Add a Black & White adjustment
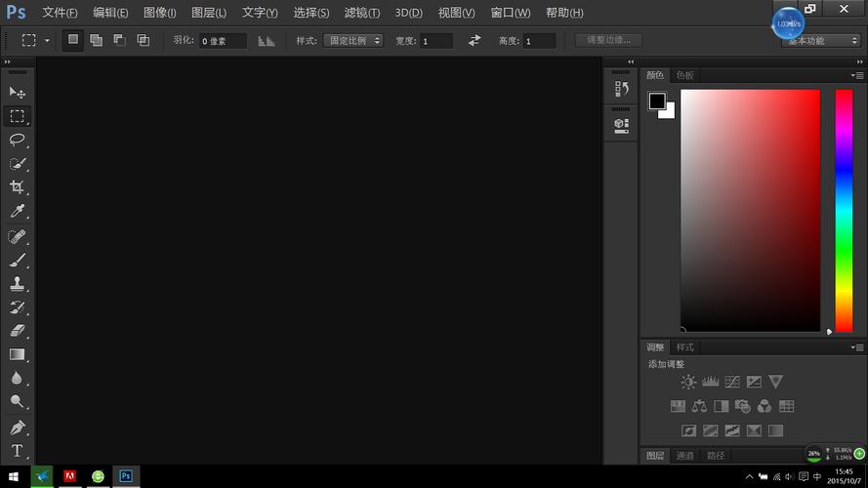This screenshot has width=868, height=488. pyautogui.click(x=722, y=406)
